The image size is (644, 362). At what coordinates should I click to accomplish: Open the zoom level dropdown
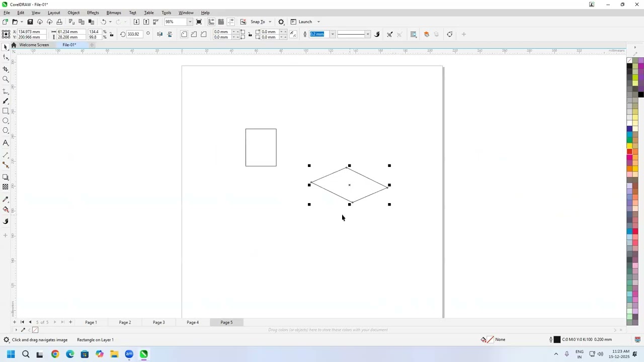[x=190, y=22]
